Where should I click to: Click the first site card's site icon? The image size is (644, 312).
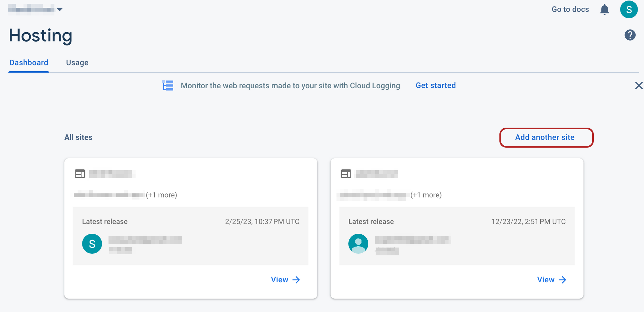[x=80, y=174]
